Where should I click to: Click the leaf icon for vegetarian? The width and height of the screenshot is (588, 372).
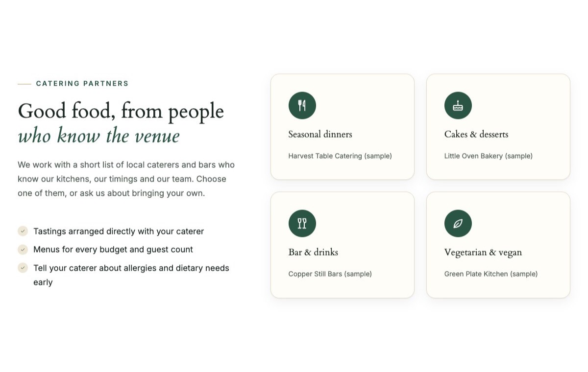click(458, 223)
